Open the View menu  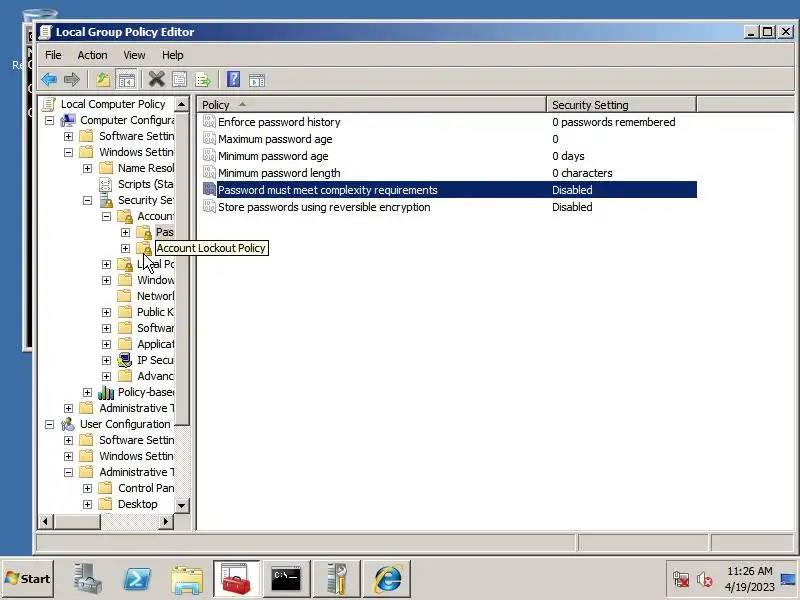134,55
